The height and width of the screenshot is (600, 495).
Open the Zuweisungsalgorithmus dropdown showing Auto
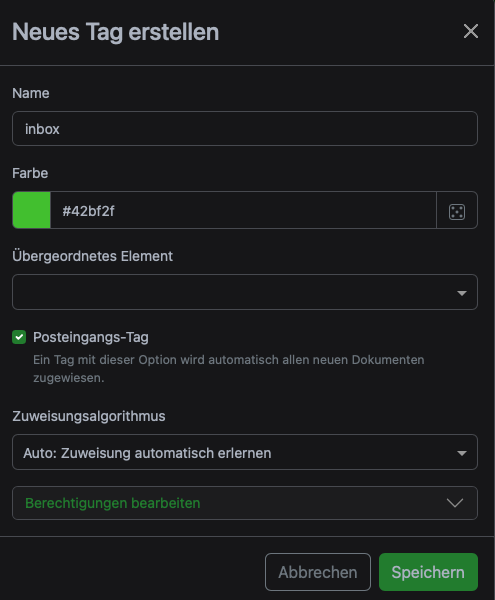click(x=245, y=452)
